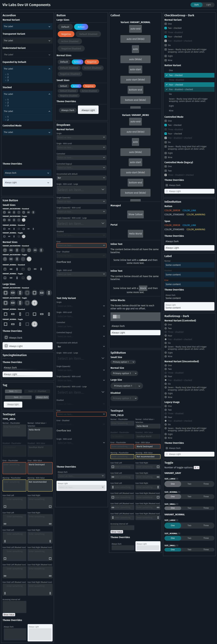Click 'Show Value' button under TYPE_FIELD

pos(117,532)
